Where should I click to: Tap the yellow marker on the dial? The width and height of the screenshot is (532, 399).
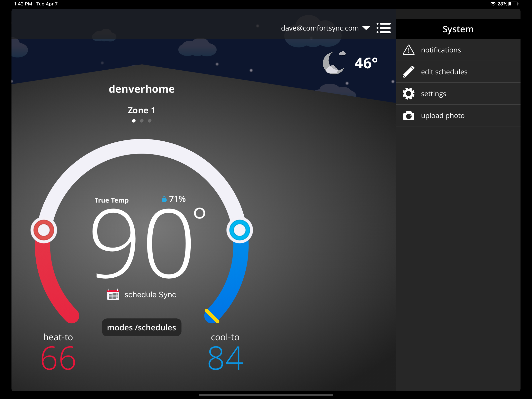point(212,316)
